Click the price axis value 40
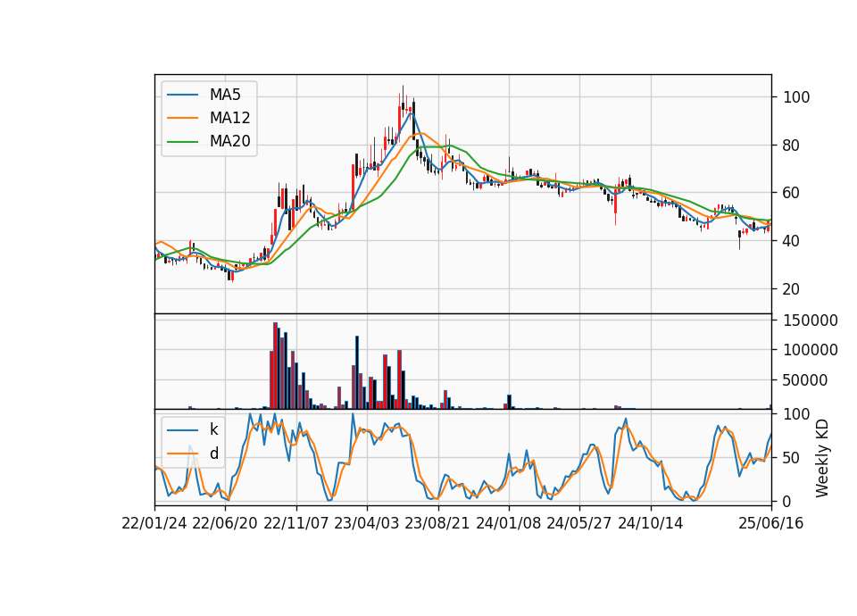The width and height of the screenshot is (857, 616). (792, 242)
